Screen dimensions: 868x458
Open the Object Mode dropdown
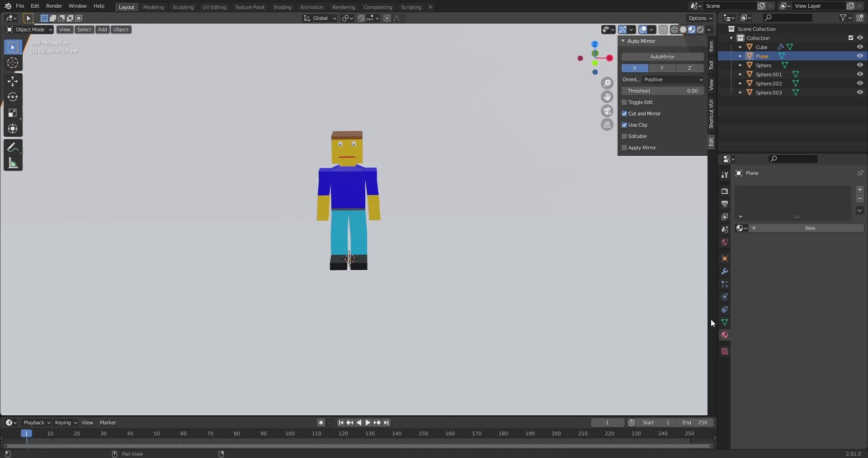coord(29,29)
